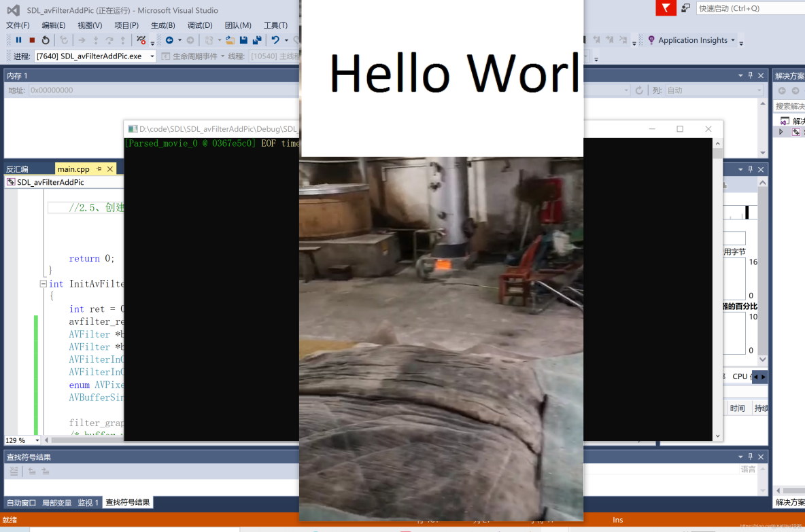Switch to the 监视 1 tab
The image size is (805, 532).
click(88, 502)
